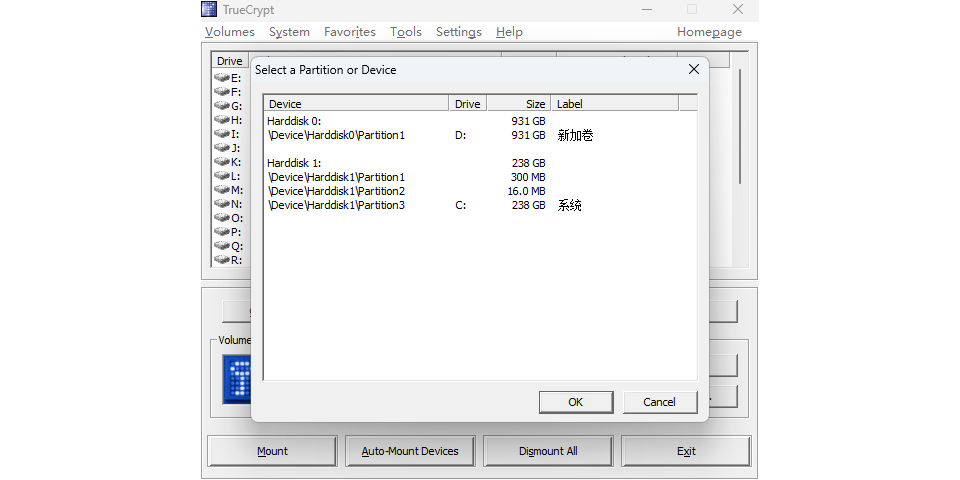This screenshot has width=960, height=480.
Task: Click the TrueCrypt volume logo image
Action: click(237, 380)
